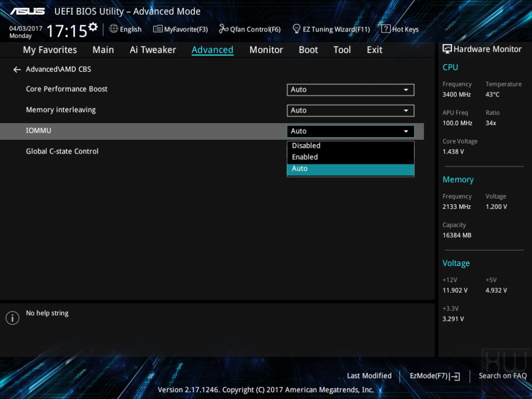
Task: Click APU Freq value 100.0 MHz
Action: [x=457, y=123]
